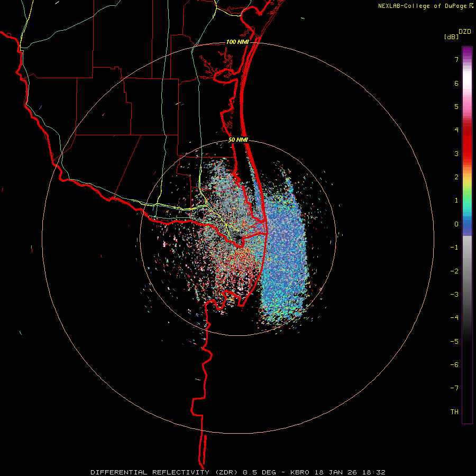476x476 pixels.
Task: Click the 7 value on color scale
Action: click(x=456, y=59)
